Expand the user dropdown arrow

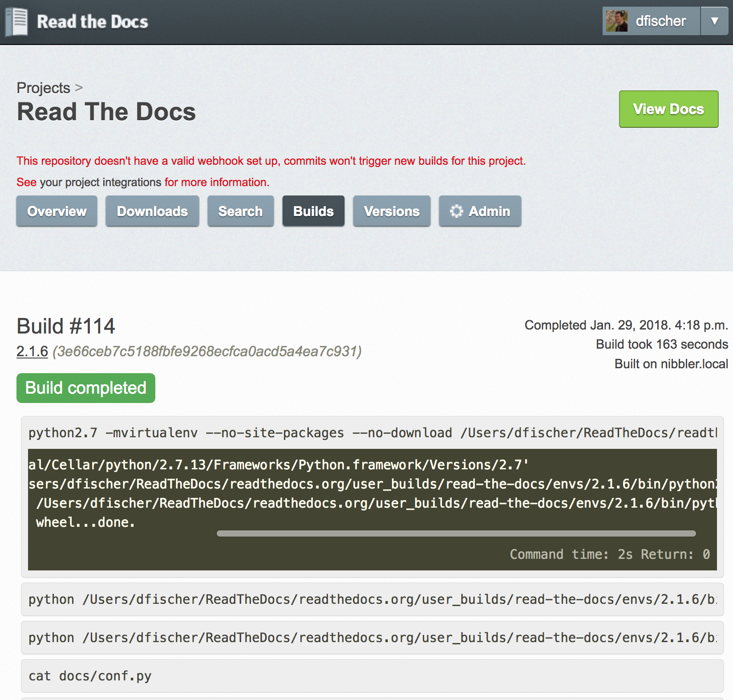[714, 21]
